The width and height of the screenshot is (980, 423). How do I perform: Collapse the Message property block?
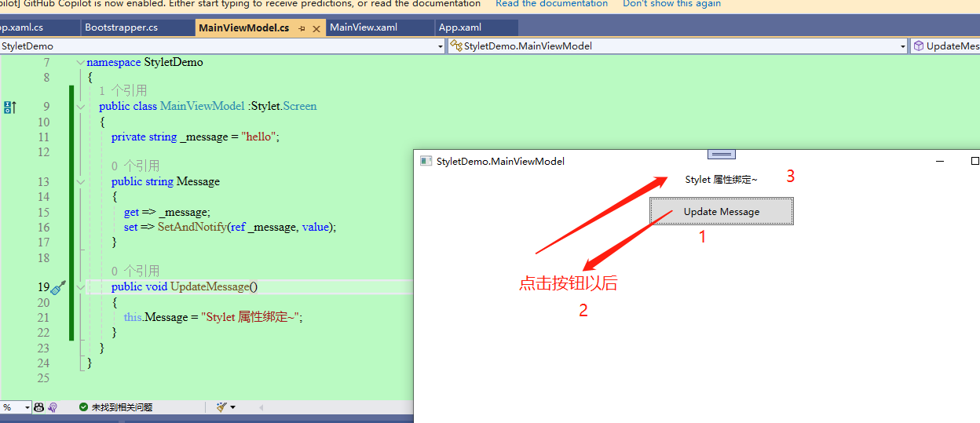coord(80,182)
